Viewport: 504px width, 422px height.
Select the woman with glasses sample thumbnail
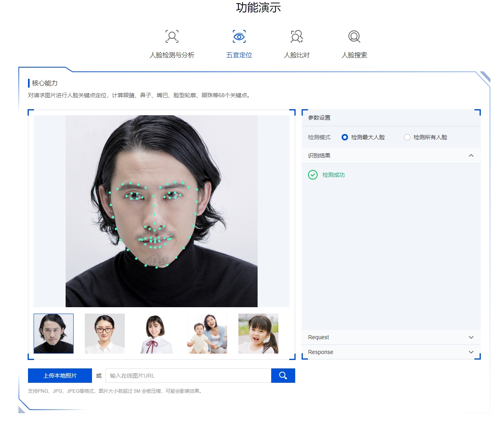click(x=105, y=334)
